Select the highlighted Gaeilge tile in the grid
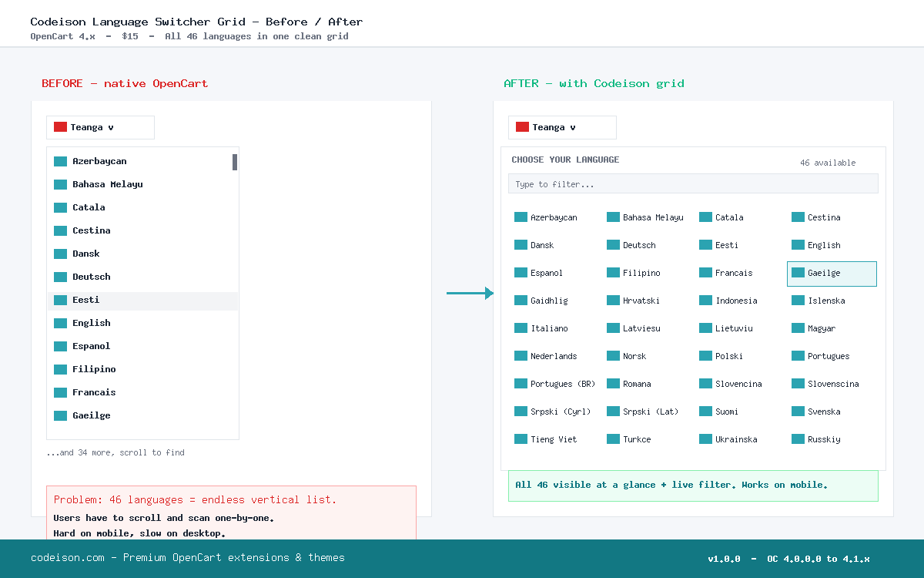The image size is (924, 578). coord(832,274)
